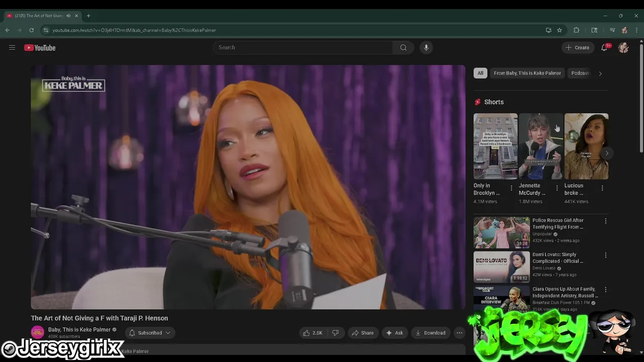Viewport: 644px width, 362px height.
Task: Reload the page
Action: coord(31,30)
